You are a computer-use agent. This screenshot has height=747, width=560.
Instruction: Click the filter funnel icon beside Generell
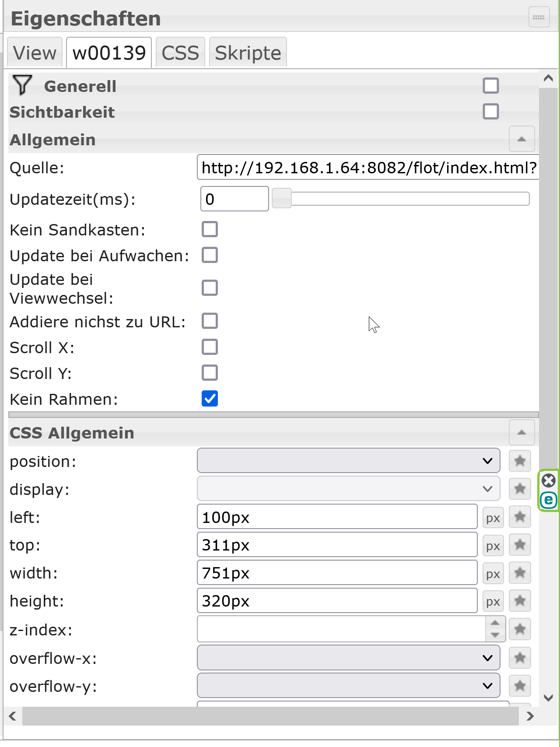22,85
